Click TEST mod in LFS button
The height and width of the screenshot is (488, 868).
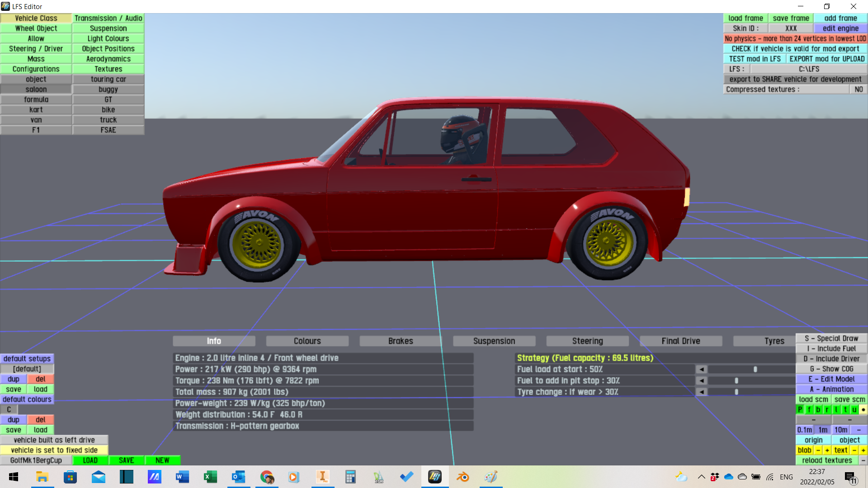pyautogui.click(x=754, y=59)
